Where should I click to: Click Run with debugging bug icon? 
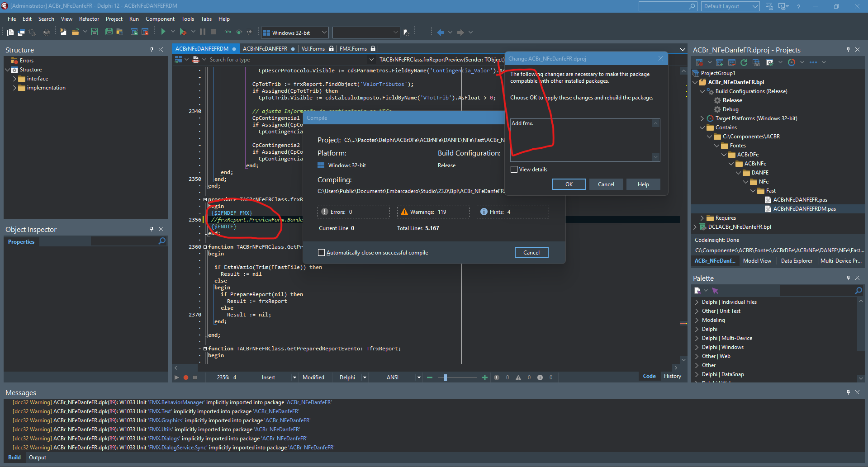pos(183,32)
